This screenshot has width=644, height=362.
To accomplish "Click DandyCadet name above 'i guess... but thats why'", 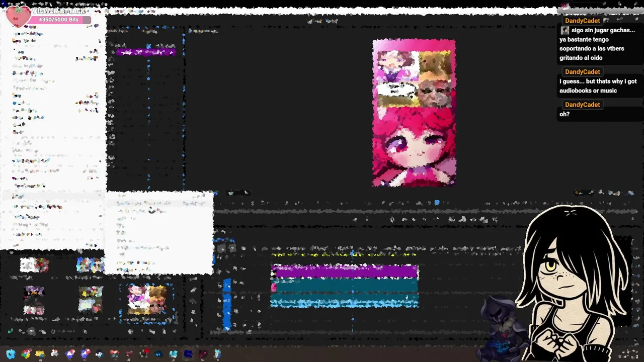I will click(x=582, y=72).
